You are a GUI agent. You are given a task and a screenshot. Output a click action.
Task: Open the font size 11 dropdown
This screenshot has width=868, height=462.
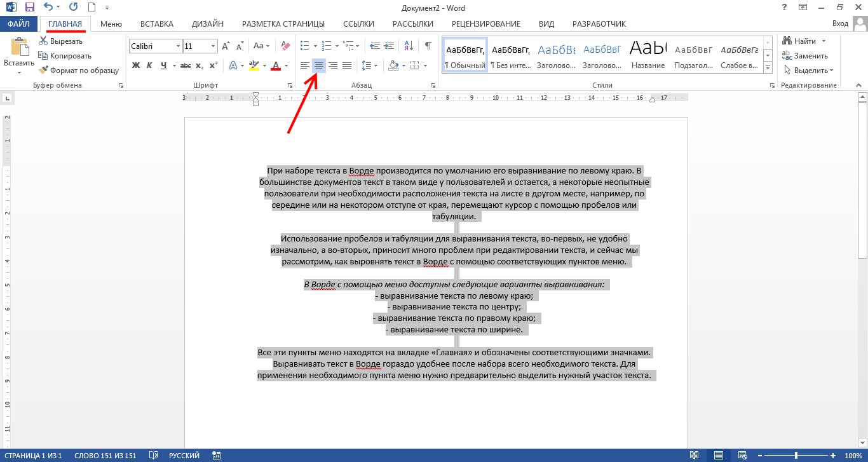pos(213,46)
